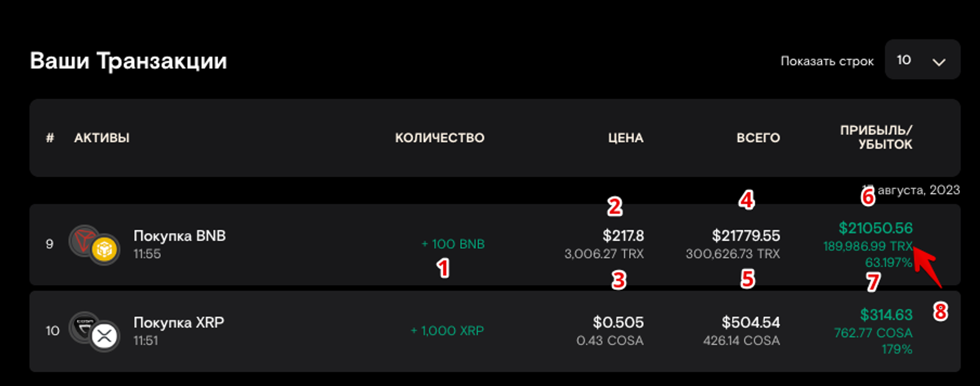Open the rows count dropdown showing 10

tap(922, 60)
